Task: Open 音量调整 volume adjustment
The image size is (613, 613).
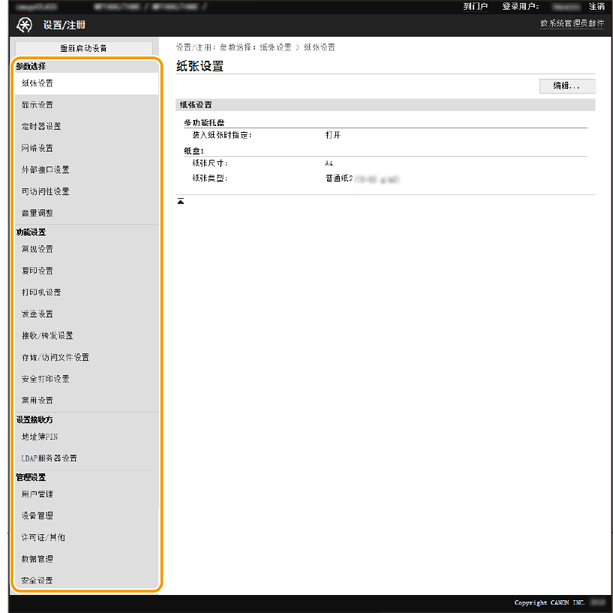Action: click(x=39, y=213)
